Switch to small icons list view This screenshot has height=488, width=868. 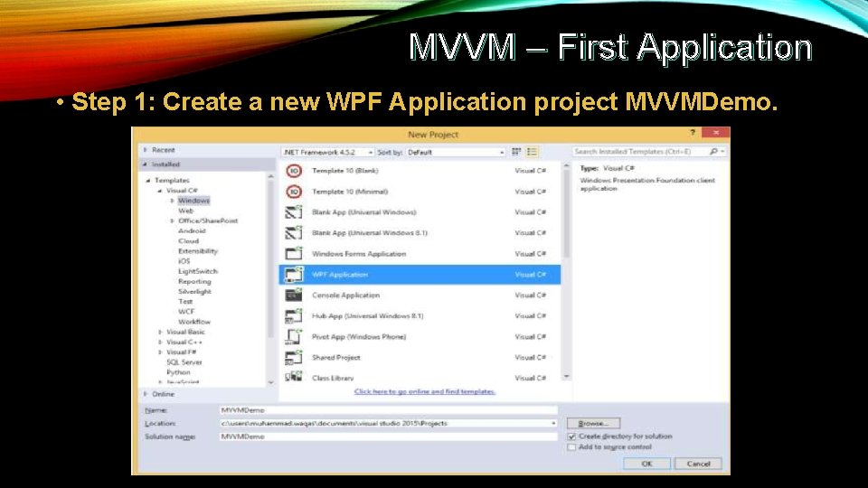point(532,152)
